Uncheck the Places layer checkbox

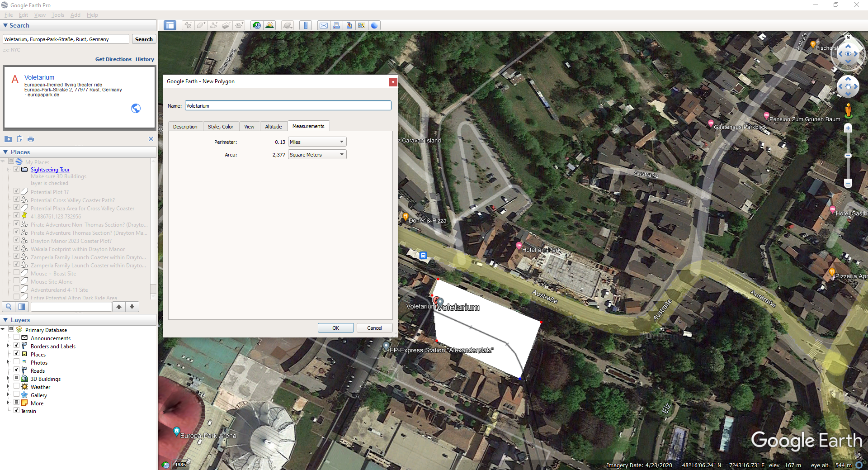coord(17,354)
